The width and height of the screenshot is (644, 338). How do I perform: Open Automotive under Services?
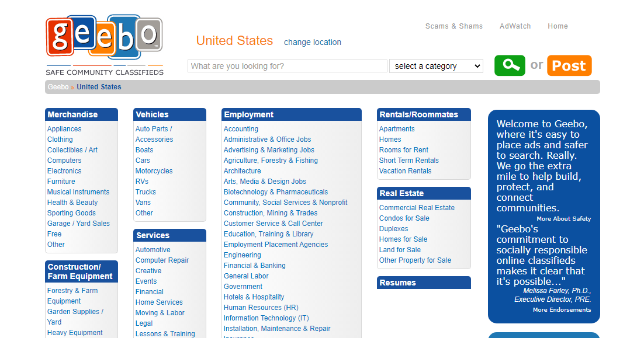coord(153,250)
